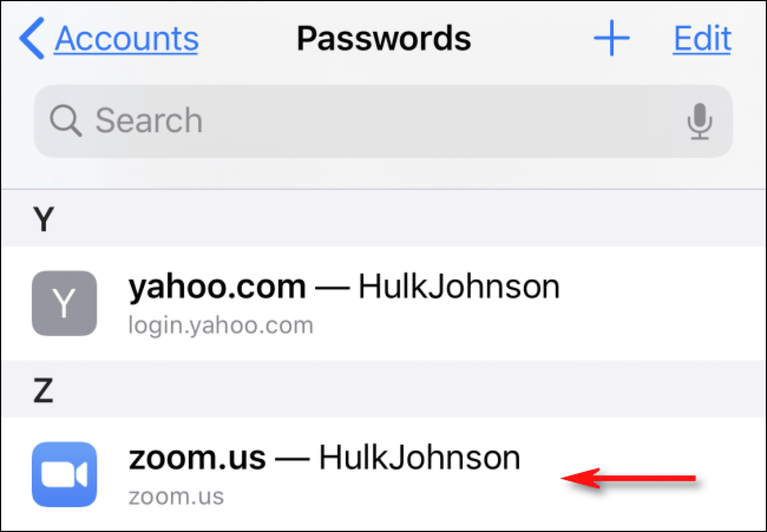767x532 pixels.
Task: Focus the Search text field
Action: tap(375, 121)
